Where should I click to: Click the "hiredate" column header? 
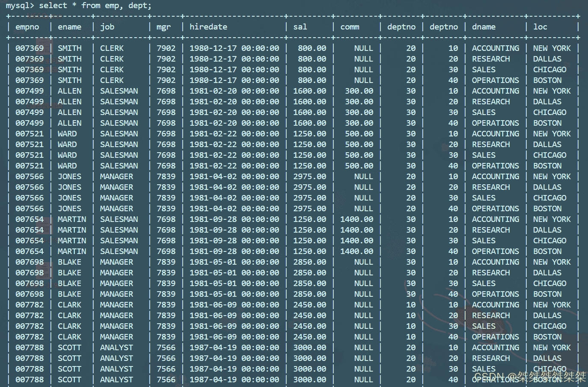click(x=208, y=27)
